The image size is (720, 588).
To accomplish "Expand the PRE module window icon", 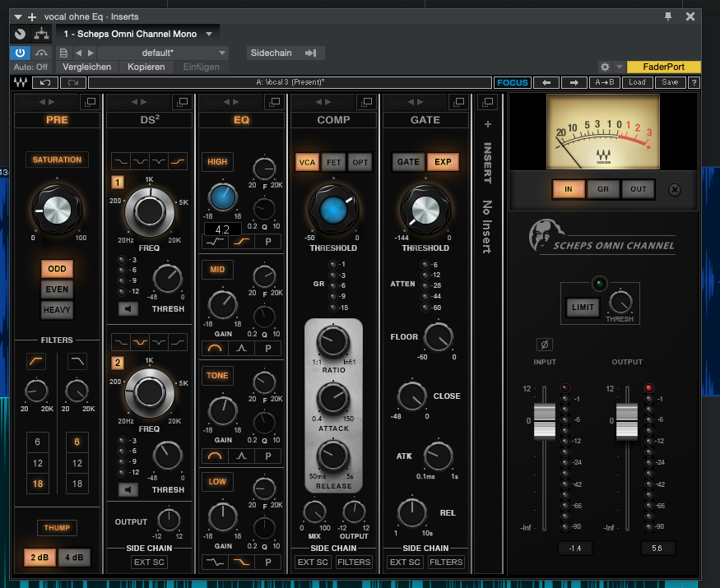I will (x=90, y=101).
